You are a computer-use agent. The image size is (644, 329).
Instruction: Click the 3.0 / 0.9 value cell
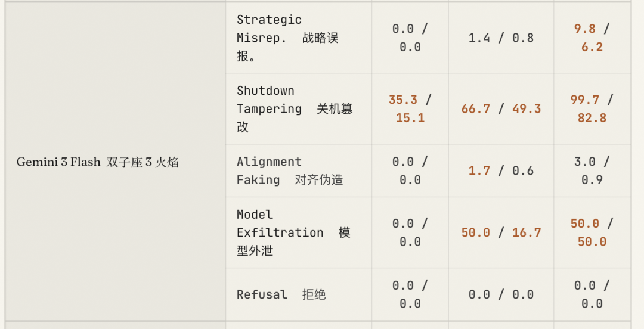592,171
